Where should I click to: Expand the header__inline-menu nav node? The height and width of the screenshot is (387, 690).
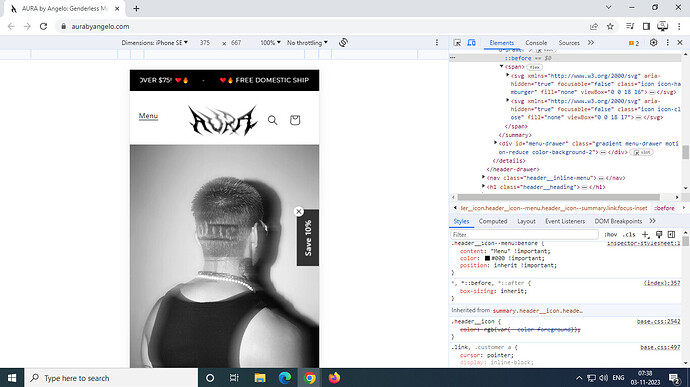[484, 177]
